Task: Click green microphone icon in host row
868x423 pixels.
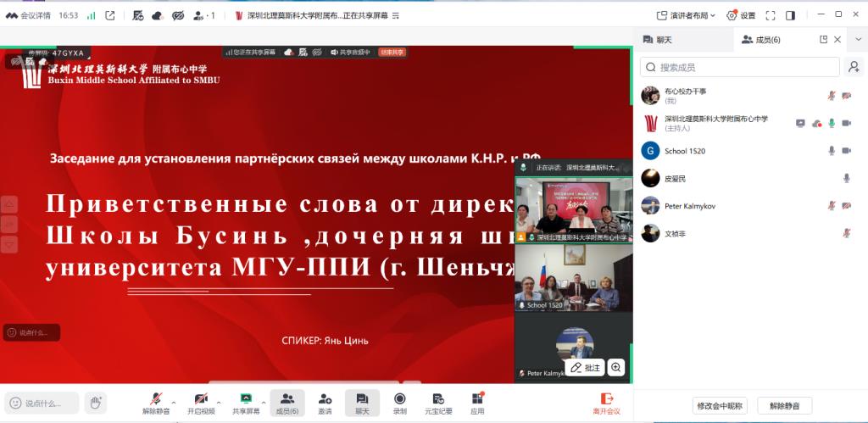Action: point(832,123)
